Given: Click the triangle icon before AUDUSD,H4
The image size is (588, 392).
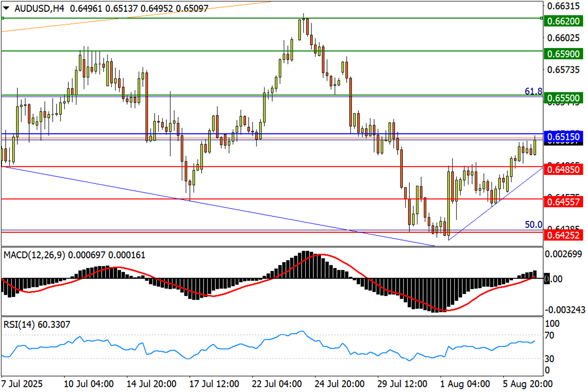Looking at the screenshot, I should (6, 8).
